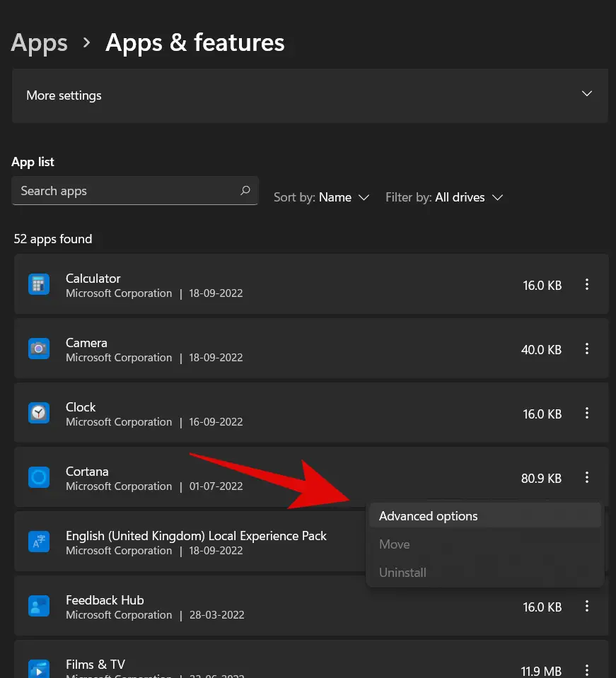The image size is (616, 678).
Task: Click the magnifier icon in Search apps
Action: click(x=245, y=190)
